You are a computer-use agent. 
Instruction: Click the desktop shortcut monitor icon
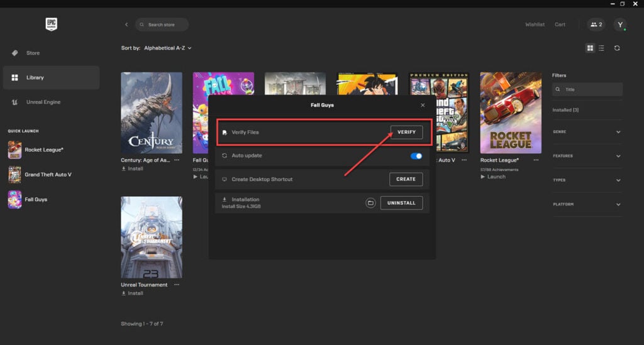click(225, 179)
